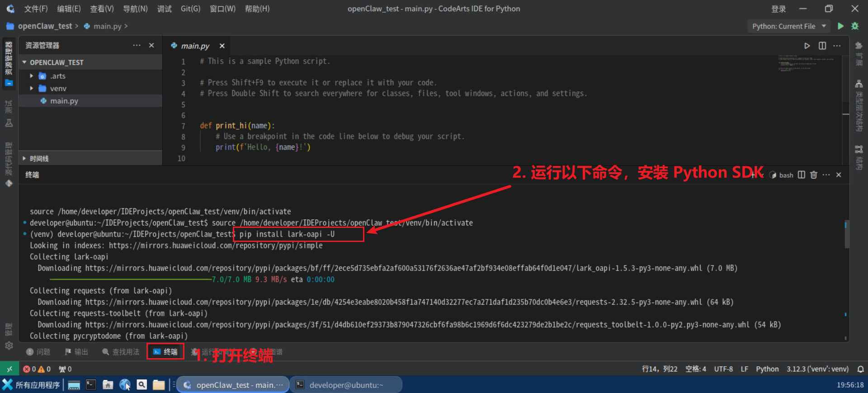Open the 帮助(H) menu
This screenshot has width=868, height=393.
257,9
